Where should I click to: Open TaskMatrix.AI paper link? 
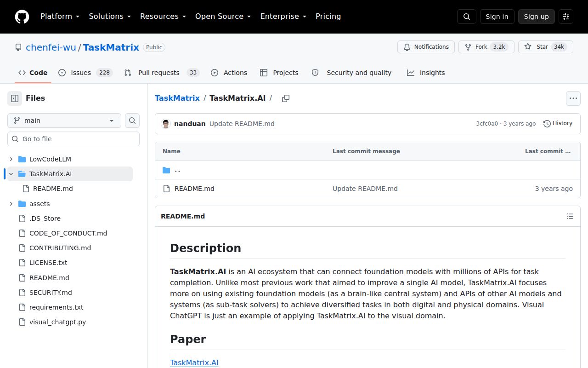(x=194, y=362)
